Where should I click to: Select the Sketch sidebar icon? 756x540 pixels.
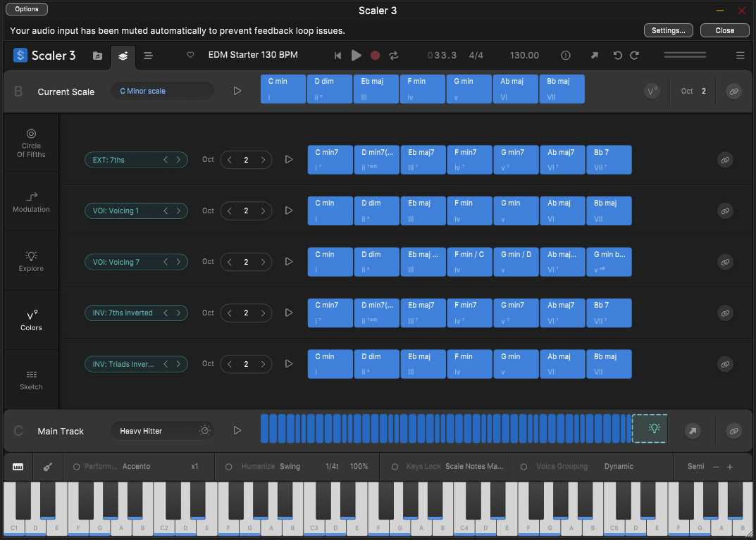coord(31,380)
